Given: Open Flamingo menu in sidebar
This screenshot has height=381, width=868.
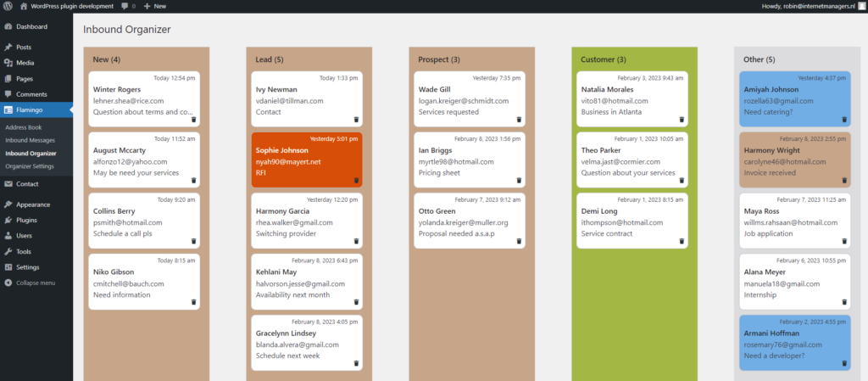Looking at the screenshot, I should [x=31, y=109].
